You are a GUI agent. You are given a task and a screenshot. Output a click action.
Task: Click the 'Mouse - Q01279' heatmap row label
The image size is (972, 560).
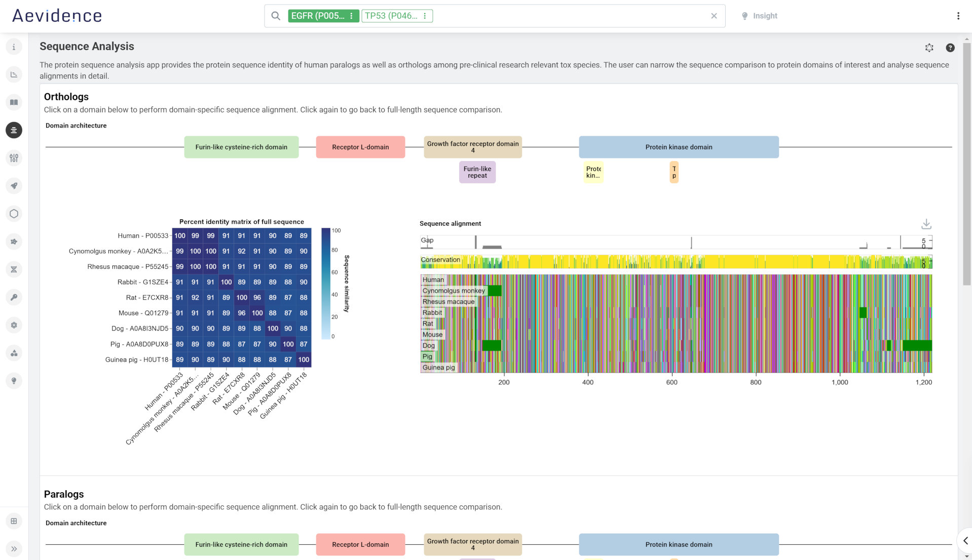(x=143, y=313)
